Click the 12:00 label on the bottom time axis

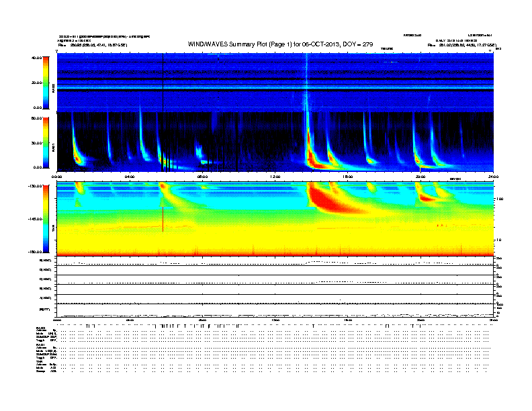point(275,320)
